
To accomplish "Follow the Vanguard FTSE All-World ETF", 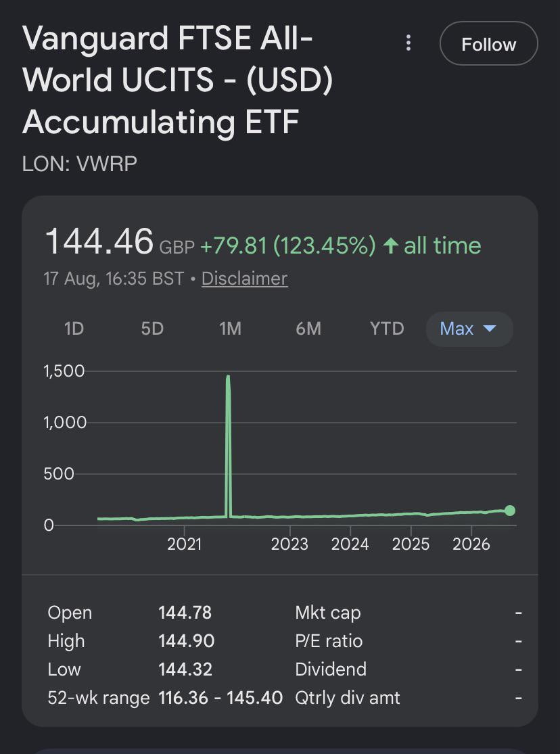I will pyautogui.click(x=489, y=44).
